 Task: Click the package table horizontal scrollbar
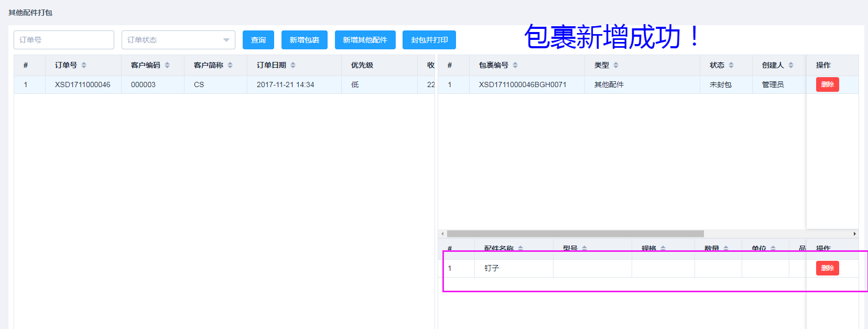(575, 234)
